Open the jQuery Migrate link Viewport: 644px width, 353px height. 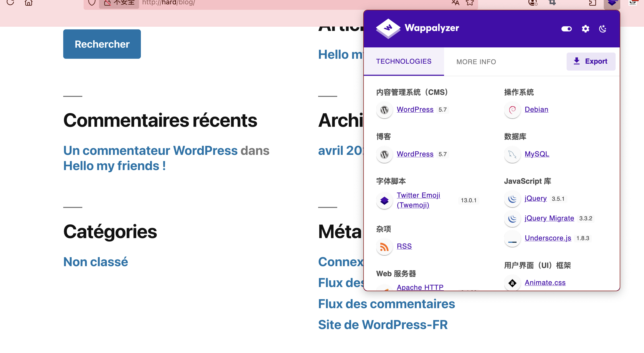[x=549, y=218]
